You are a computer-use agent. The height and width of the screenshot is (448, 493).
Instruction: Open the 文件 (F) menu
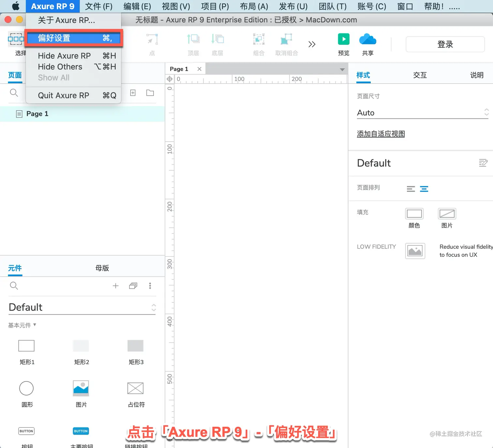pos(98,6)
